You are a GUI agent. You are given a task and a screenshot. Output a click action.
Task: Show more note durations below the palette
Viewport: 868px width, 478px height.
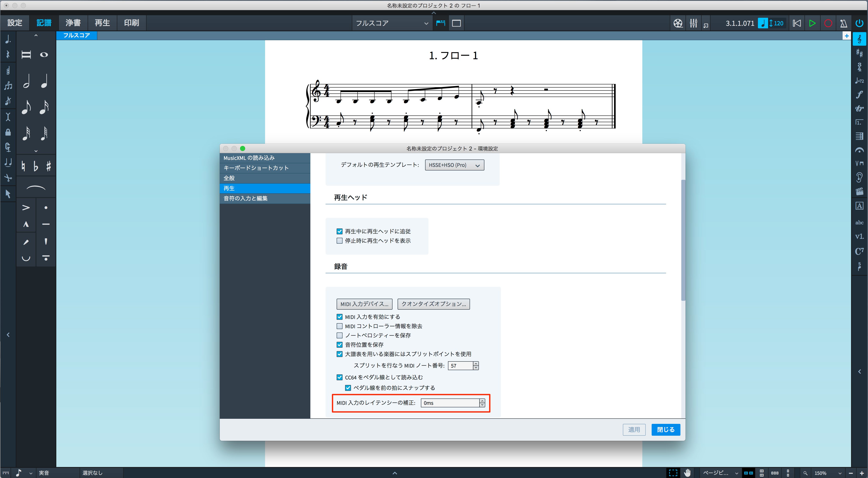36,151
